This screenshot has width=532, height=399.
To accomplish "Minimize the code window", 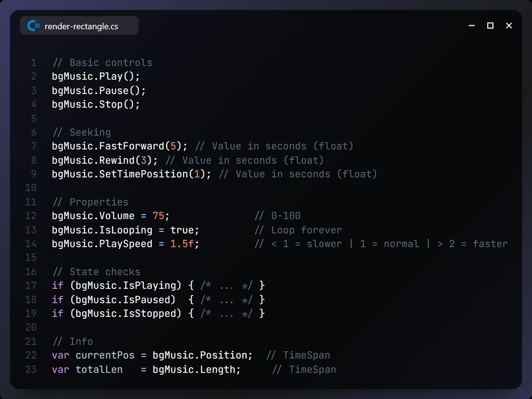I will (472, 26).
